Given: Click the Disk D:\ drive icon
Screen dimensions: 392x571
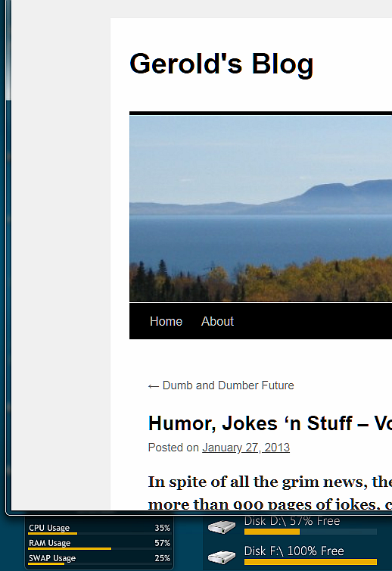Looking at the screenshot, I should [x=221, y=526].
